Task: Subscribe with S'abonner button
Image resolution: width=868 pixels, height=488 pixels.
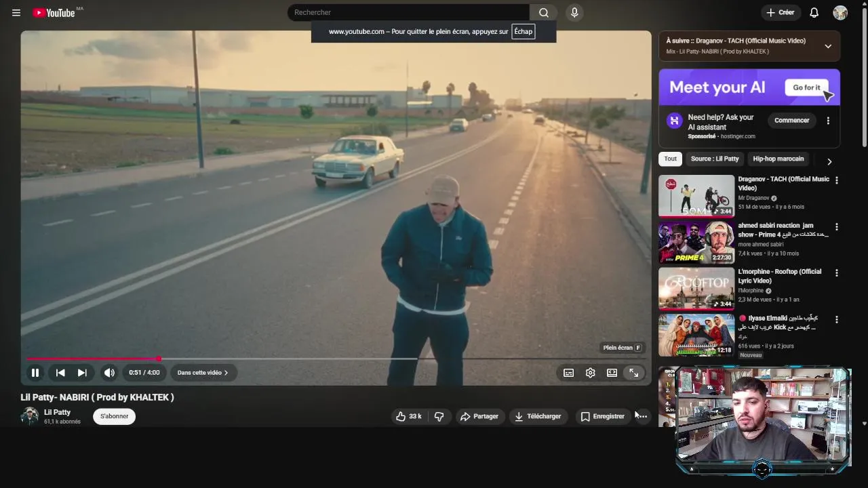Action: (115, 416)
